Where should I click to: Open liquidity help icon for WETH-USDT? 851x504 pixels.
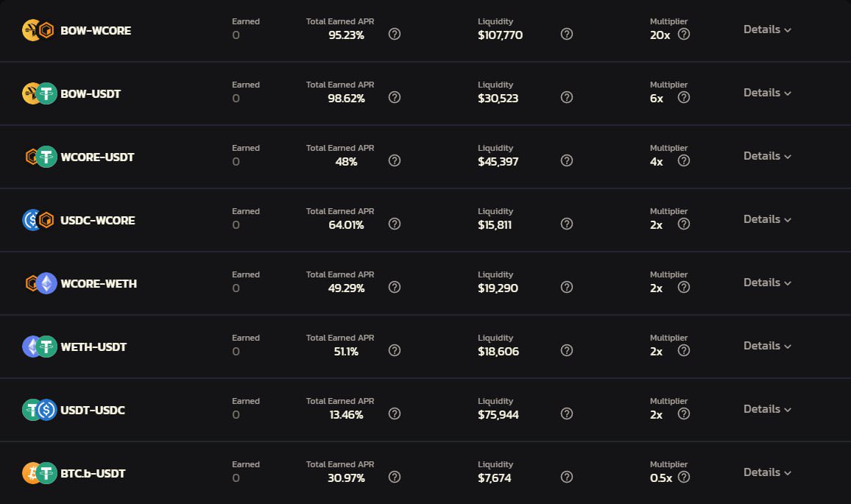[x=567, y=350]
